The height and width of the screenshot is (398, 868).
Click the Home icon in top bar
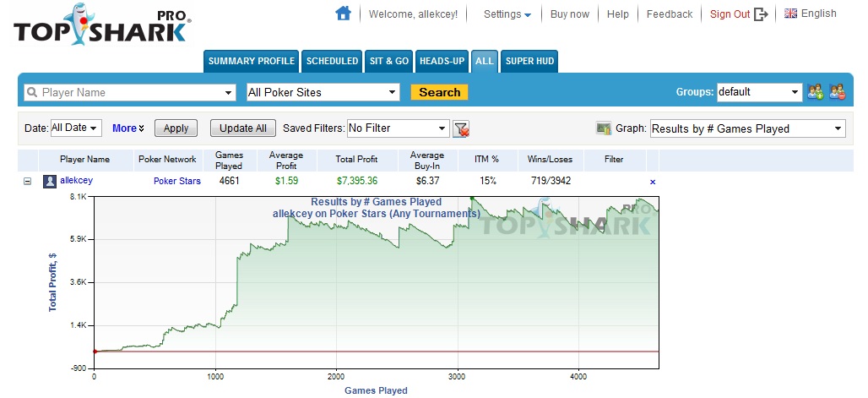342,14
